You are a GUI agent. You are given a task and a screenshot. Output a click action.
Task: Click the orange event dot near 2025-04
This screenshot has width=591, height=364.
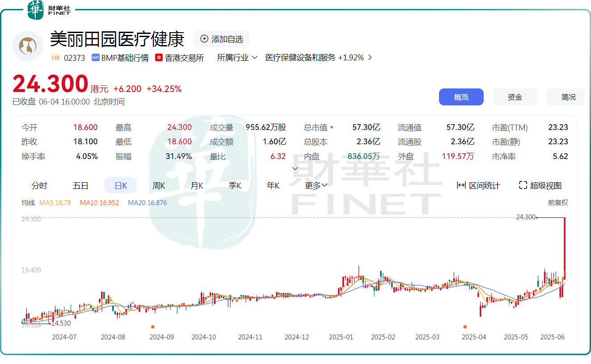coord(465,327)
